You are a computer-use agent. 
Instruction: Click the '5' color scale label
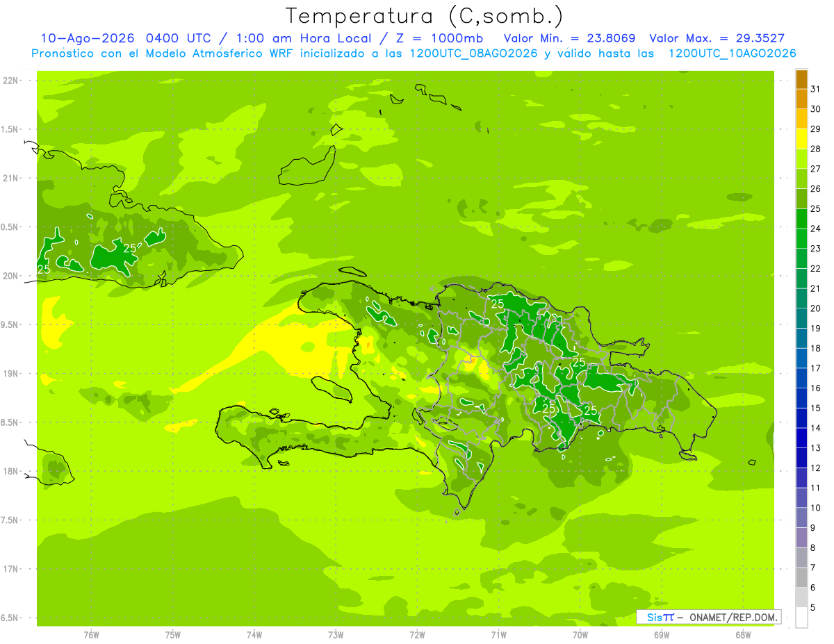tap(813, 608)
